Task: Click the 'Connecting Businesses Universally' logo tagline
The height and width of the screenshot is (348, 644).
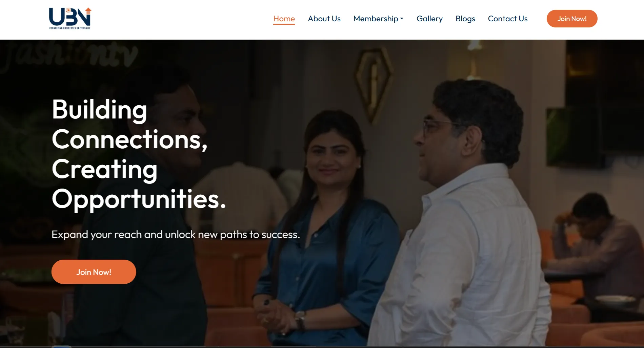Action: click(70, 28)
